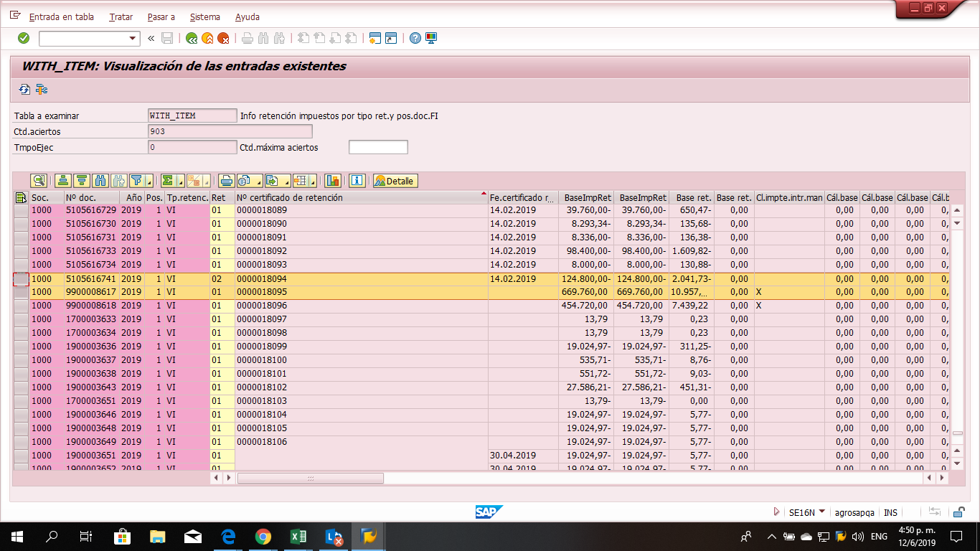Click the Save diskette icon
Screen dimensions: 980x551
167,38
